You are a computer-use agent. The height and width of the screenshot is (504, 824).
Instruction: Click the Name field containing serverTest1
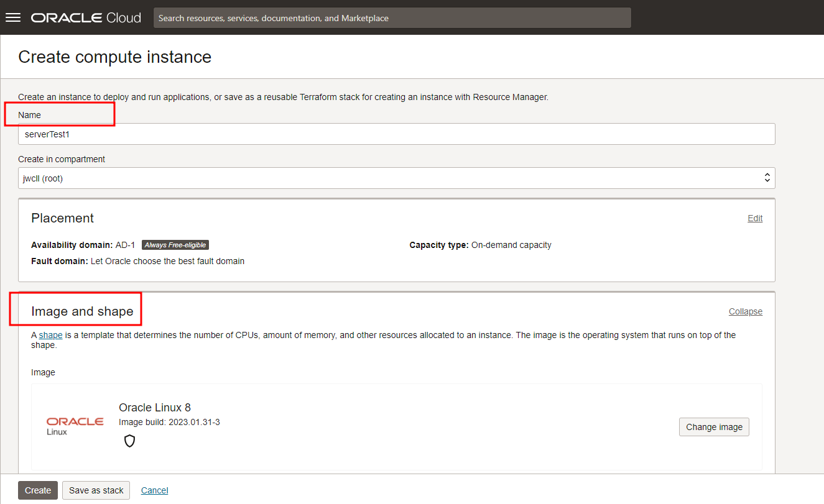coord(397,134)
